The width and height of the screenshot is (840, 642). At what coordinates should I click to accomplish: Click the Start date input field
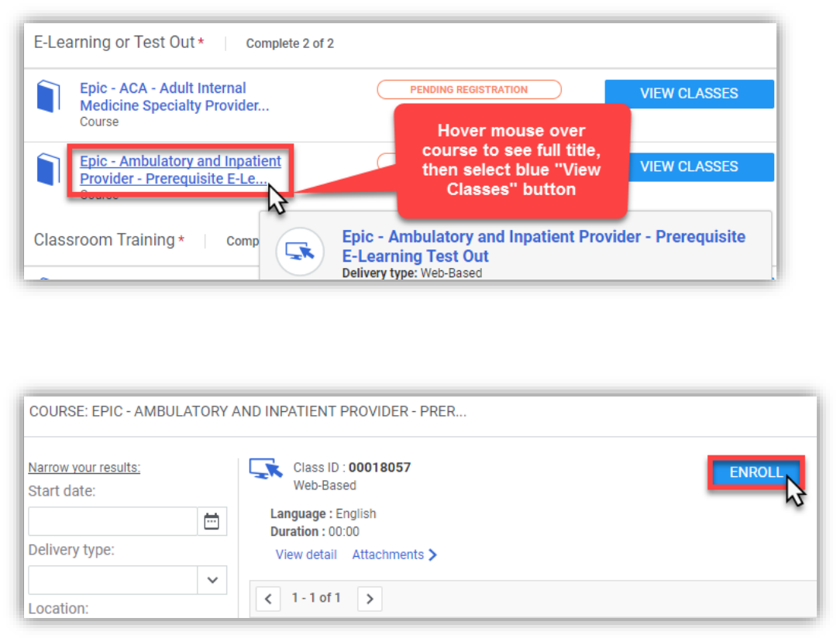point(113,521)
